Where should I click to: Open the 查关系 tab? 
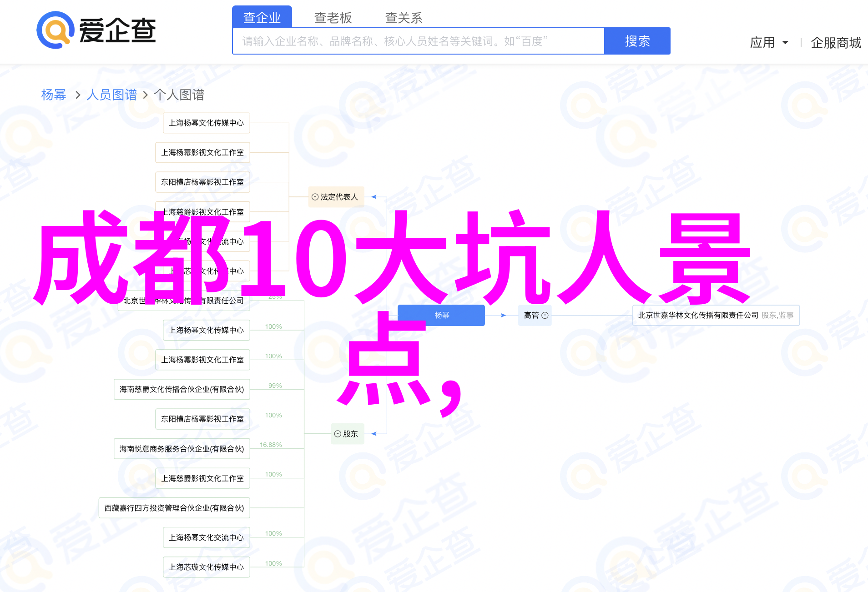point(404,17)
